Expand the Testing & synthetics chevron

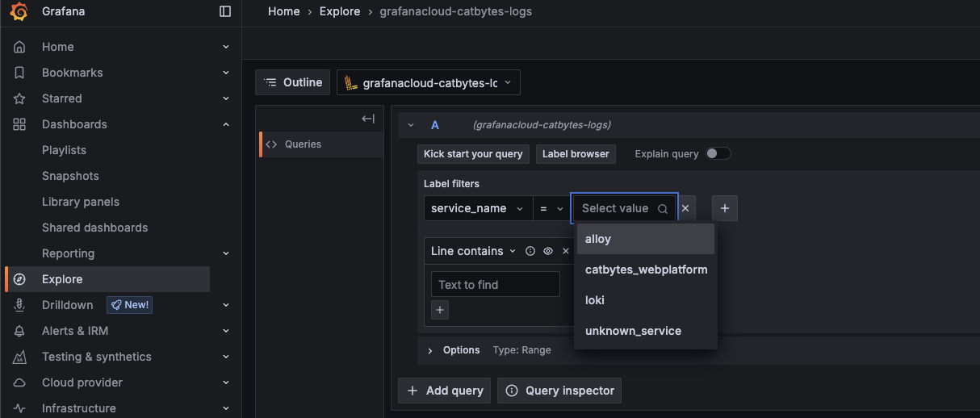226,357
